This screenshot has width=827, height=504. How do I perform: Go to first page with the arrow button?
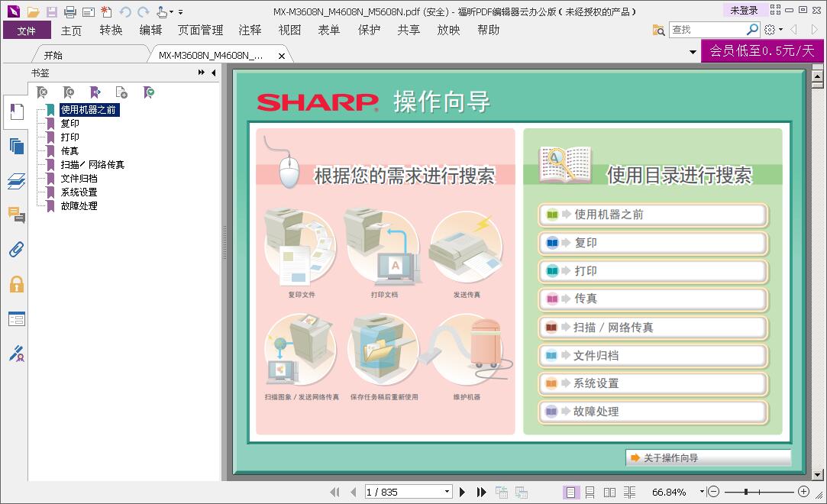pos(335,492)
